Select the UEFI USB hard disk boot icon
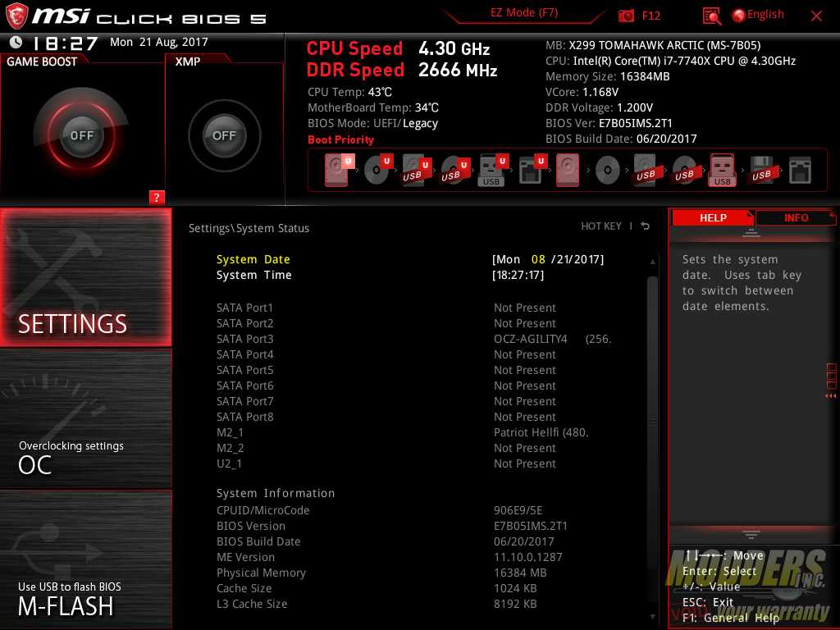Viewport: 840px width, 630px height. coord(416,170)
